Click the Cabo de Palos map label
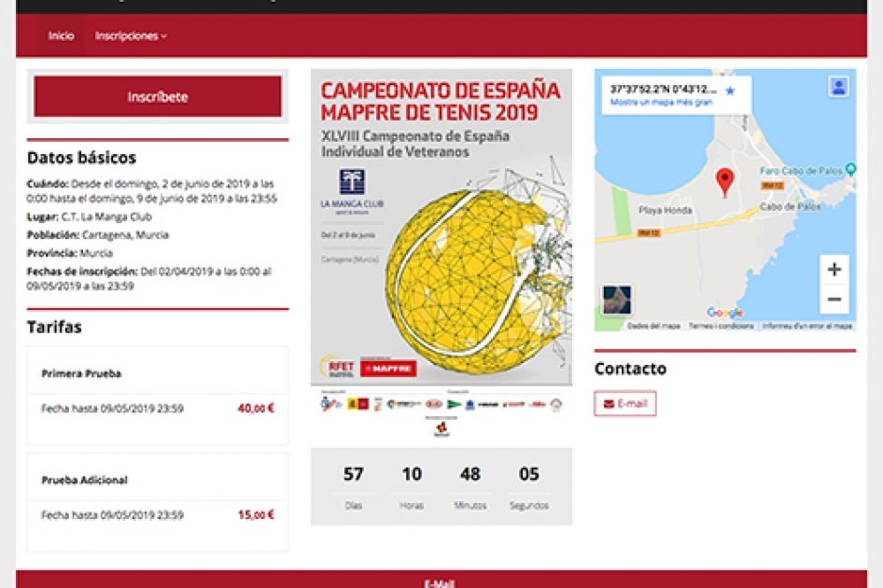The height and width of the screenshot is (588, 883). 790,206
